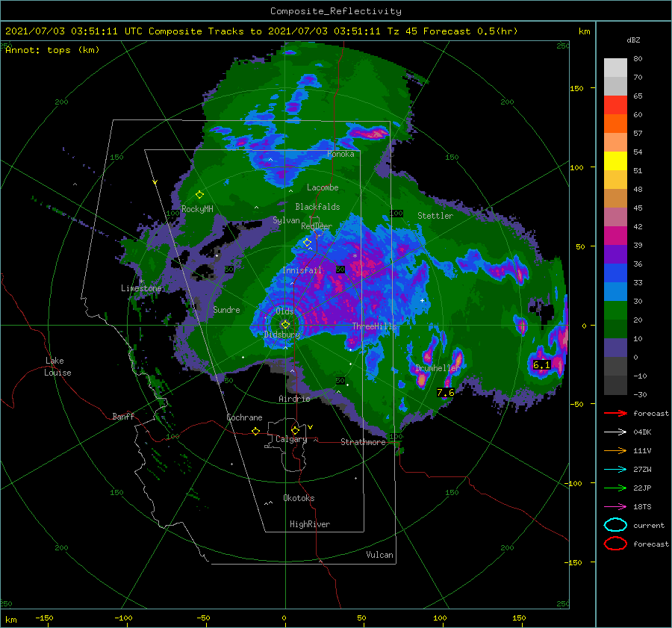Pick the light gray 80 dBZ swatch
The height and width of the screenshot is (628, 672).
tap(615, 67)
